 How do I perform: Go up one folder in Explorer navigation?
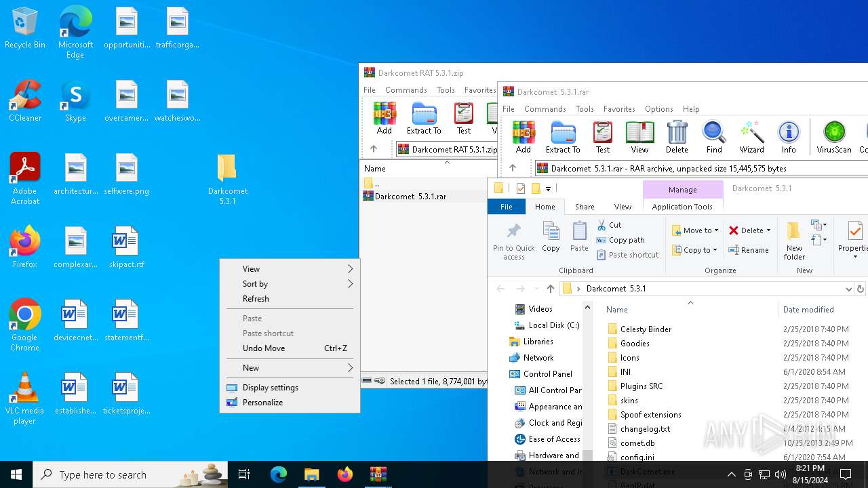pyautogui.click(x=550, y=289)
